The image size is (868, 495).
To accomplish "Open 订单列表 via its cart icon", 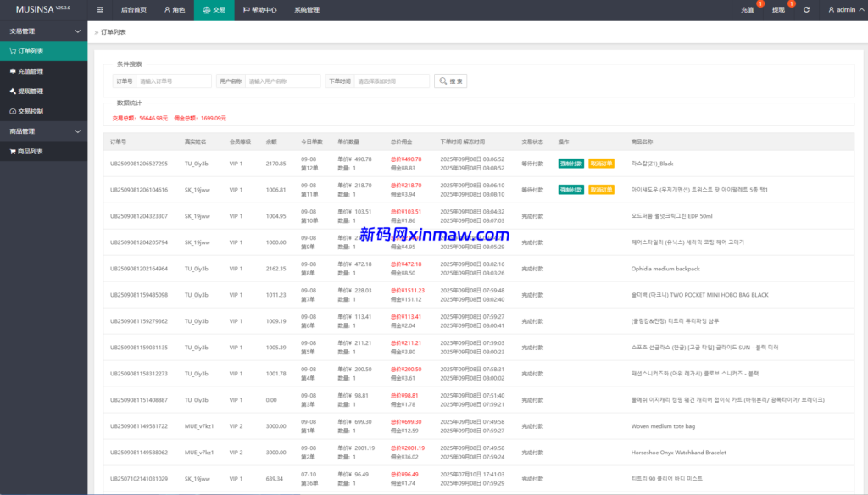I will (13, 51).
